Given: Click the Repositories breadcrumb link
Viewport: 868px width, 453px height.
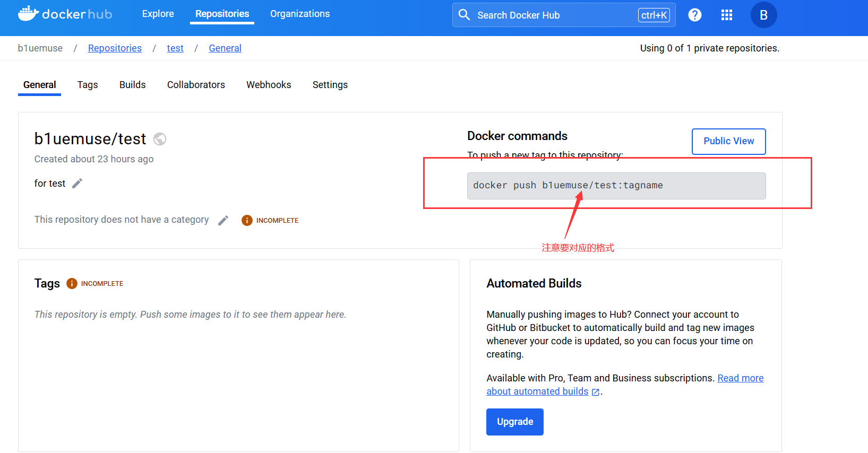Looking at the screenshot, I should (115, 48).
